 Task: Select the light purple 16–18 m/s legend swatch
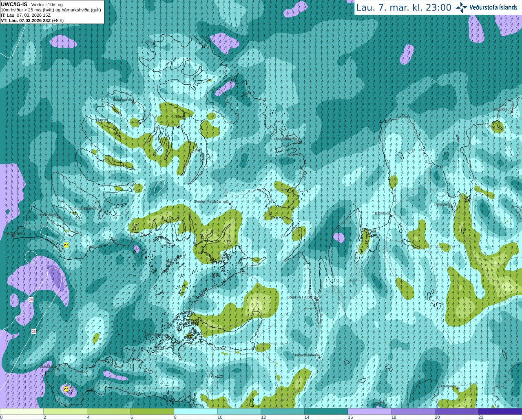pyautogui.click(x=369, y=411)
